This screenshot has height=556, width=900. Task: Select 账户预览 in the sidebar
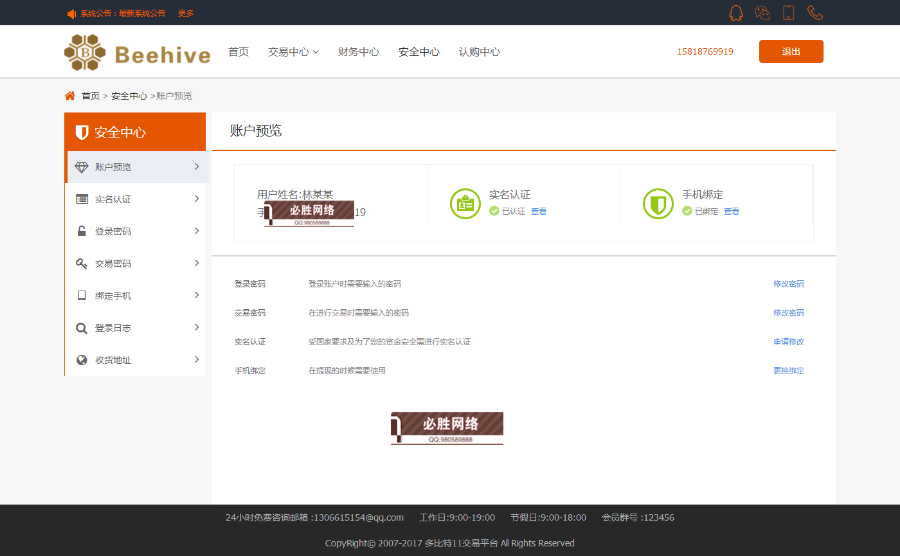click(x=136, y=167)
